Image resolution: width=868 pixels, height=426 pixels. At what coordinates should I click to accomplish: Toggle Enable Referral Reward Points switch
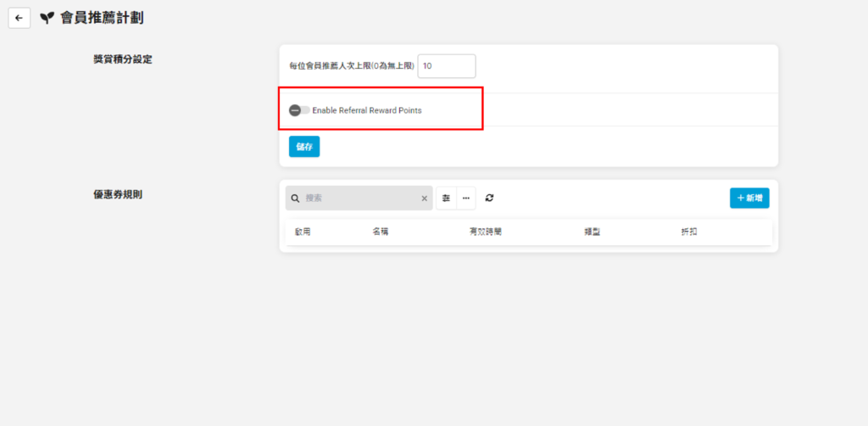click(298, 110)
